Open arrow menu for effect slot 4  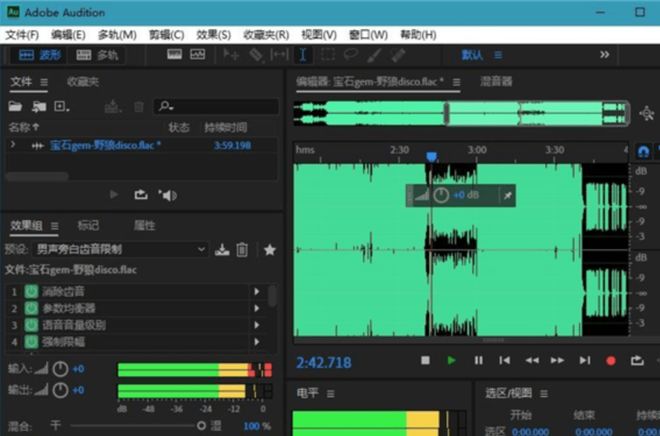point(257,342)
